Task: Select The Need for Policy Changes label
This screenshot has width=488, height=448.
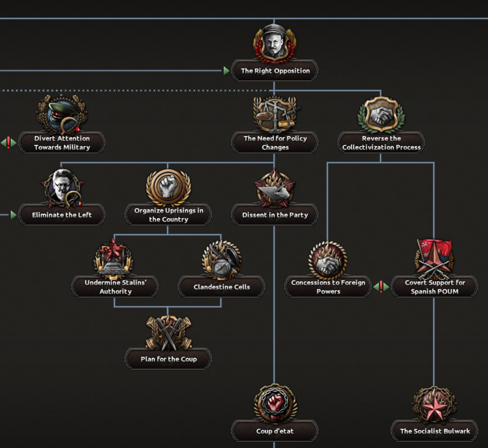Action: [x=275, y=142]
